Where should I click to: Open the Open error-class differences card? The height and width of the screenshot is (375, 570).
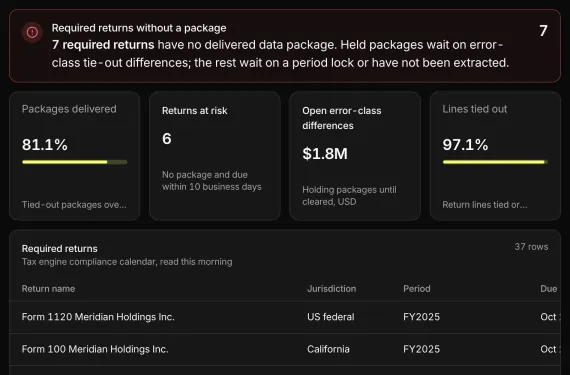tap(355, 156)
